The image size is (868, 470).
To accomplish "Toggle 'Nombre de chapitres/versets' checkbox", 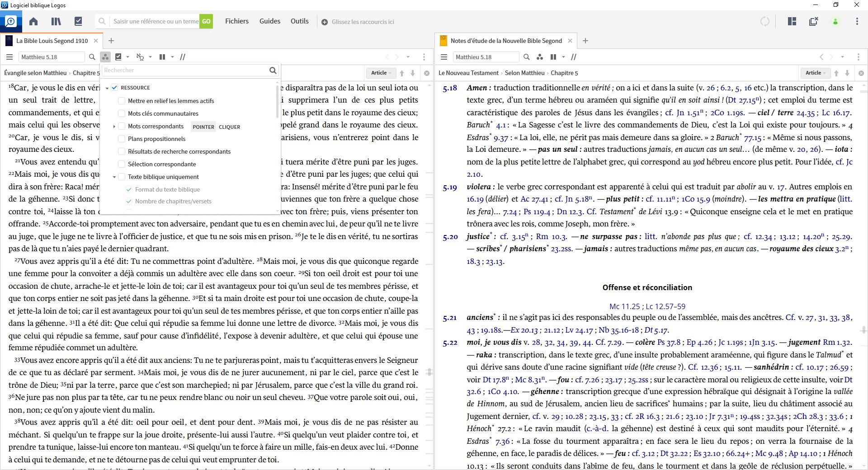I will click(129, 201).
